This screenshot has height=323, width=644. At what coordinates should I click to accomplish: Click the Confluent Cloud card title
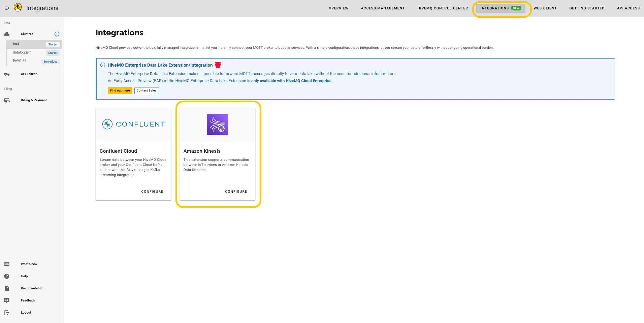coord(118,151)
